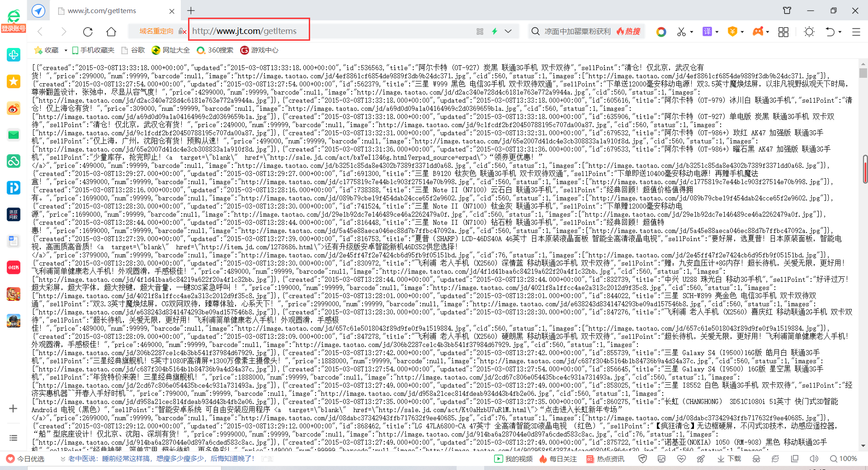Open the yellow shield wallet icon
This screenshot has height=470, width=868.
coord(732,31)
